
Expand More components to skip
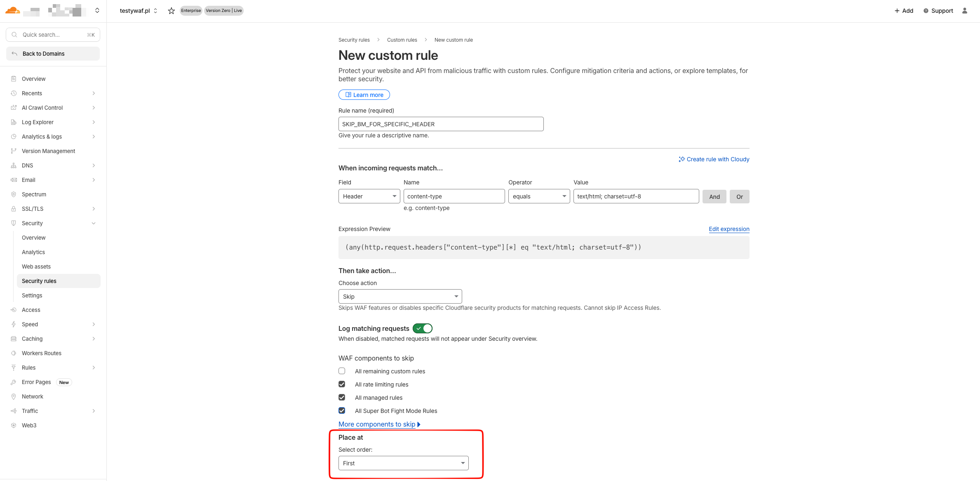pos(379,424)
